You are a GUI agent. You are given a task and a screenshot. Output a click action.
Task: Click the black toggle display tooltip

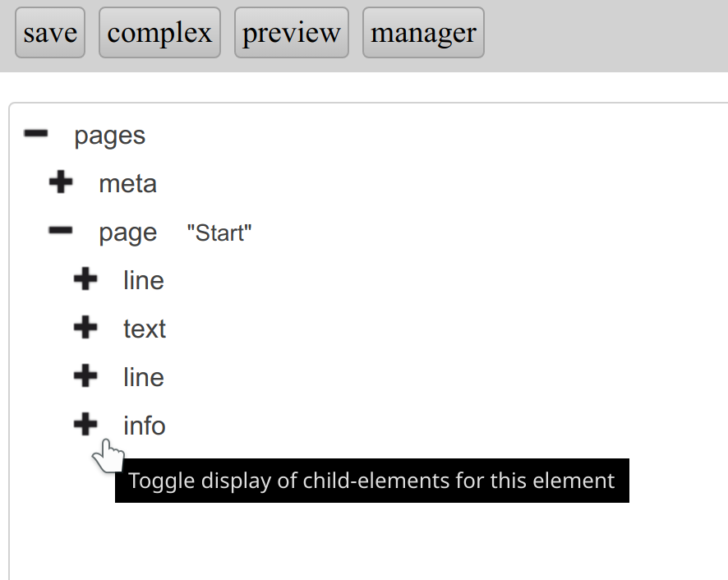click(371, 481)
